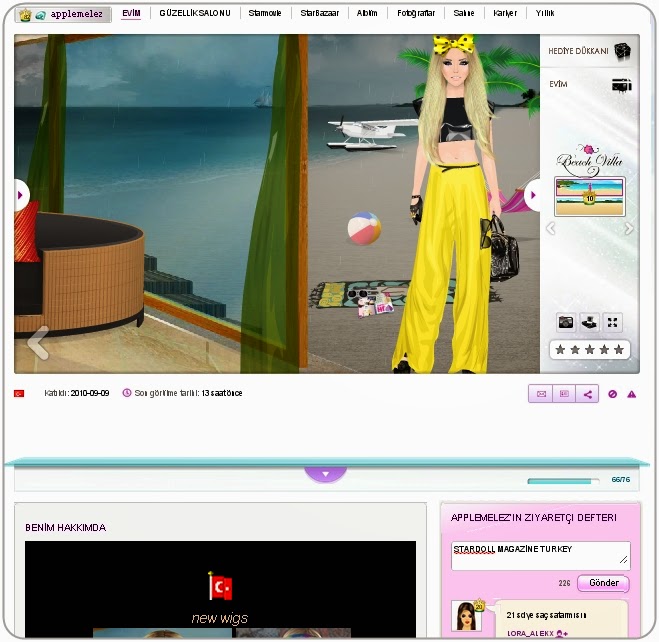Image resolution: width=659 pixels, height=642 pixels.
Task: Click the Gönder button
Action: point(604,583)
